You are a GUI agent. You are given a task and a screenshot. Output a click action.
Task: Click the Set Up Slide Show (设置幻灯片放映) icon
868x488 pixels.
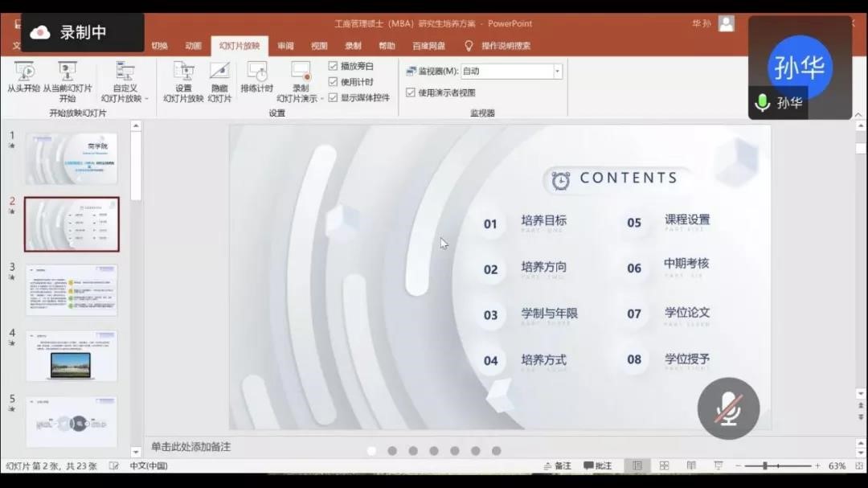coord(183,71)
